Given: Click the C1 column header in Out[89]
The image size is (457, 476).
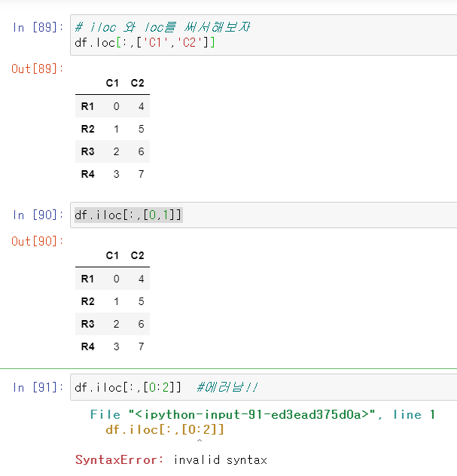Looking at the screenshot, I should [112, 83].
